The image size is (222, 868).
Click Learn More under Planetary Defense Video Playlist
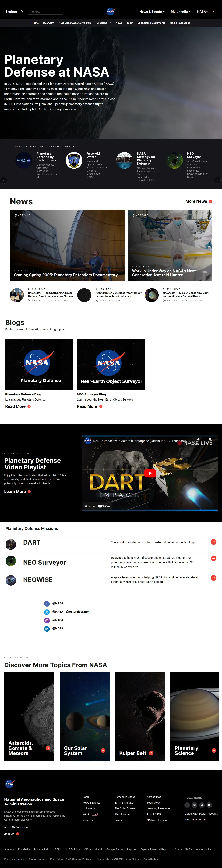coord(17,492)
